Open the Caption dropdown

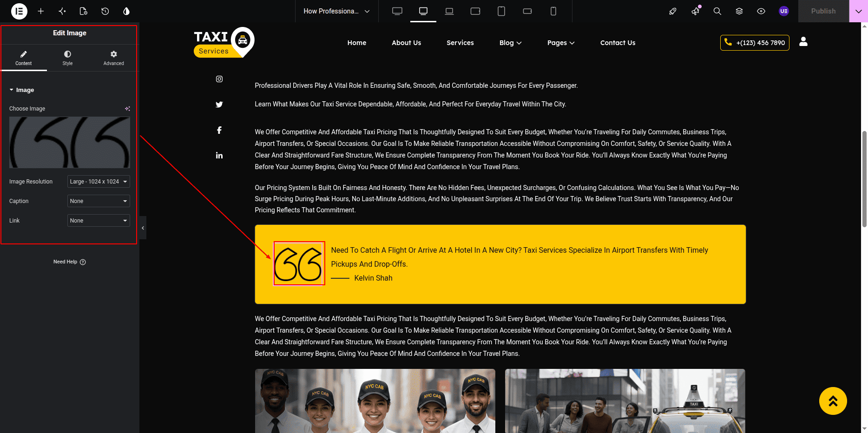(x=99, y=201)
